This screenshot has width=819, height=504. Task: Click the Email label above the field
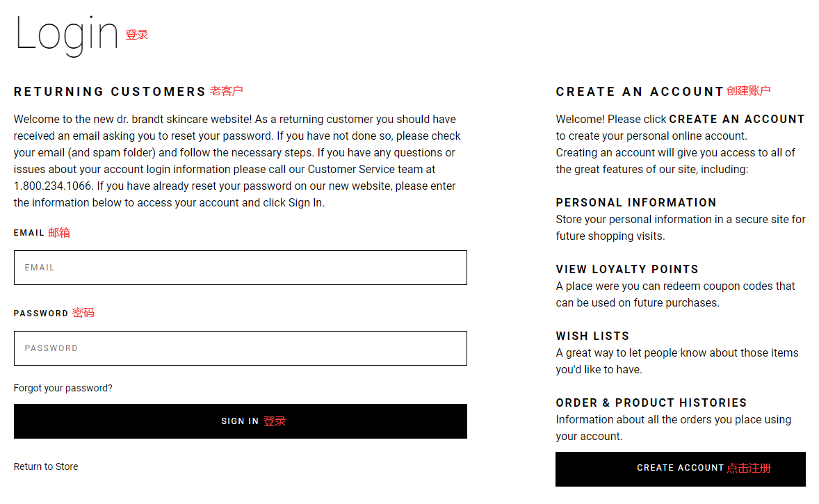tap(29, 233)
